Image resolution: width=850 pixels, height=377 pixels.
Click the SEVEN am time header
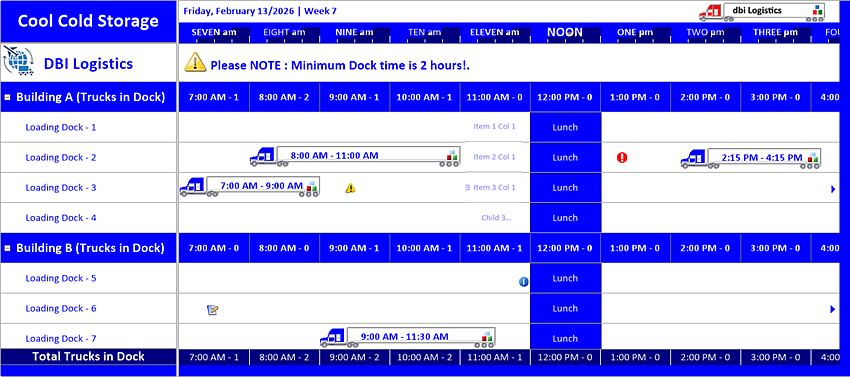(x=214, y=33)
